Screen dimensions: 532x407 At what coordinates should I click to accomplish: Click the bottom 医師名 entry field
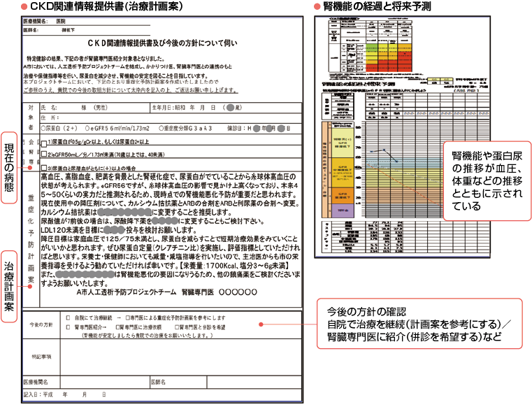[x=254, y=383]
